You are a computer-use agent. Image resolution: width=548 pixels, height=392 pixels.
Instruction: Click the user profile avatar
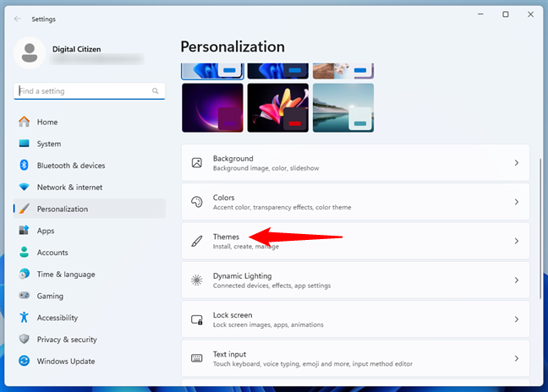coord(30,52)
